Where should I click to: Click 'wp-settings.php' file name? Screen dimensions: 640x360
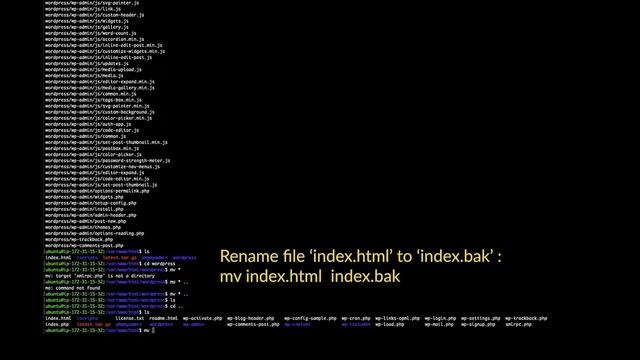[480, 318]
